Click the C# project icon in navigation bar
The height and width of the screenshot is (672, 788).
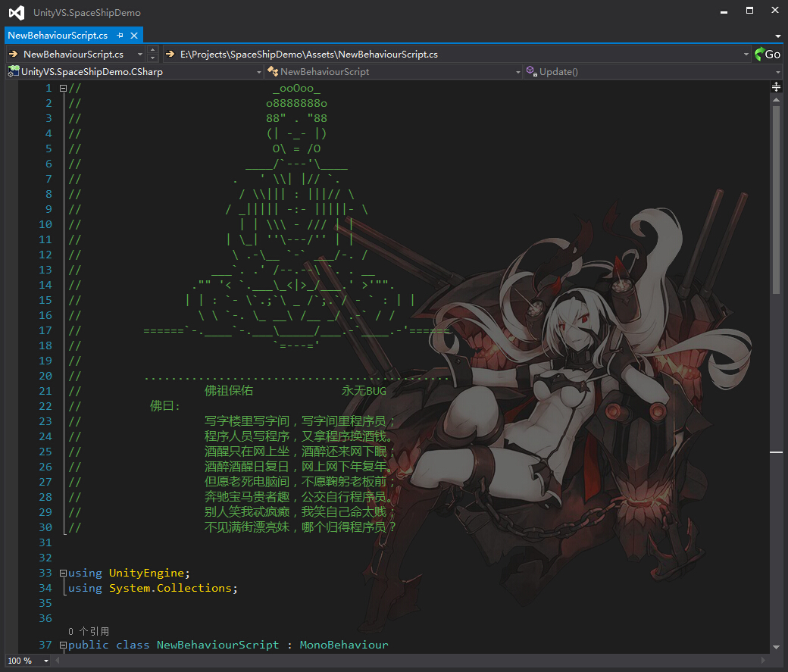pos(14,71)
